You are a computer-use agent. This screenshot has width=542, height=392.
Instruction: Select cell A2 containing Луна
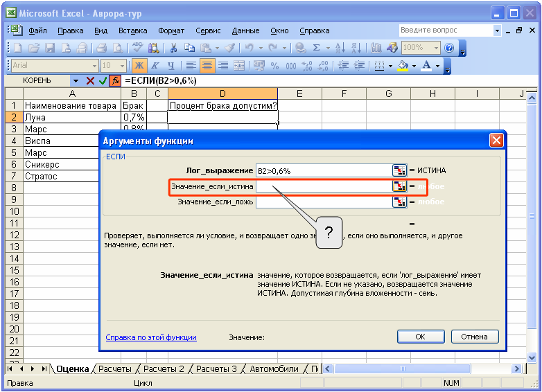pos(72,118)
